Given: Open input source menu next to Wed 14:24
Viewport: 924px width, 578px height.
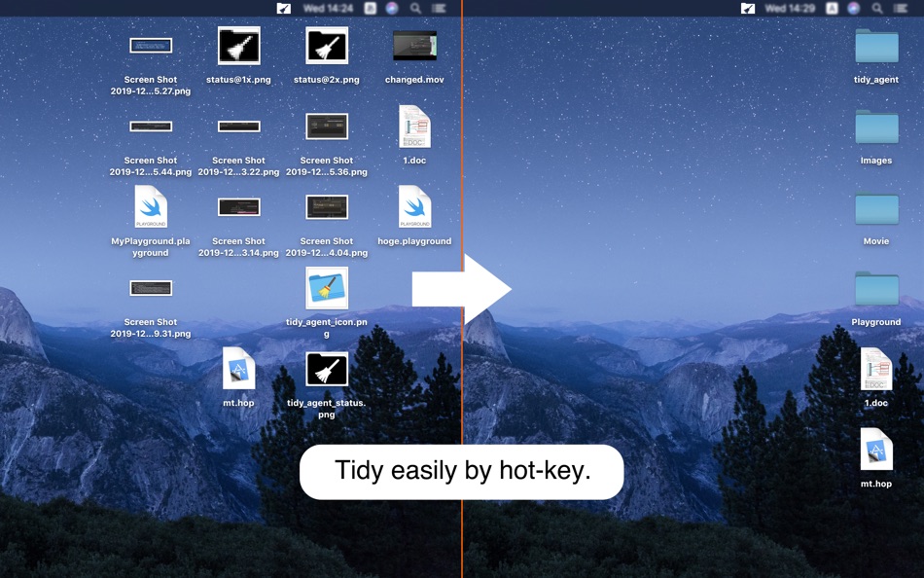Looking at the screenshot, I should [370, 8].
